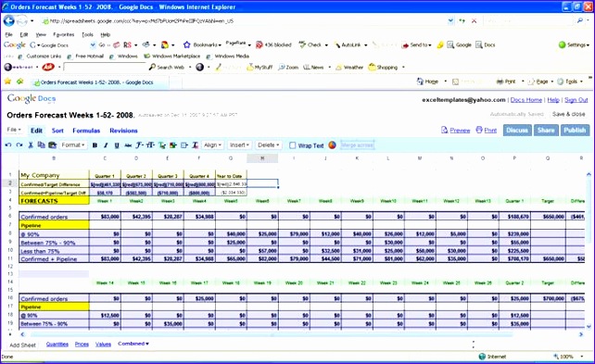Screen dimensions: 595x364
Task: Apply italic formatting
Action: 106,145
